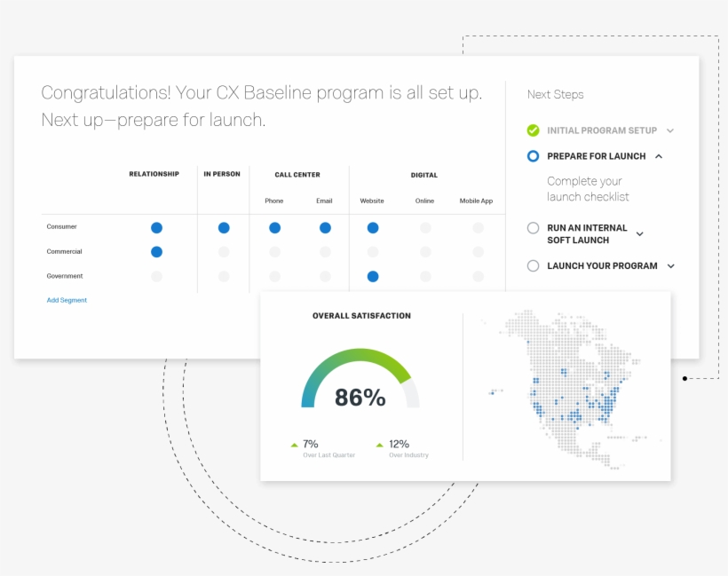The image size is (728, 576).
Task: Select the Run an Internal Soft Launch circle
Action: [x=533, y=228]
